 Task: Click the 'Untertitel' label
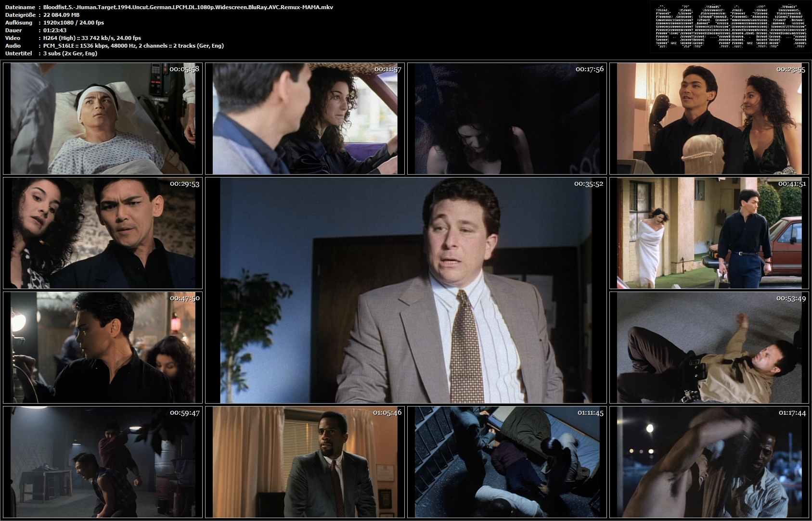click(19, 53)
